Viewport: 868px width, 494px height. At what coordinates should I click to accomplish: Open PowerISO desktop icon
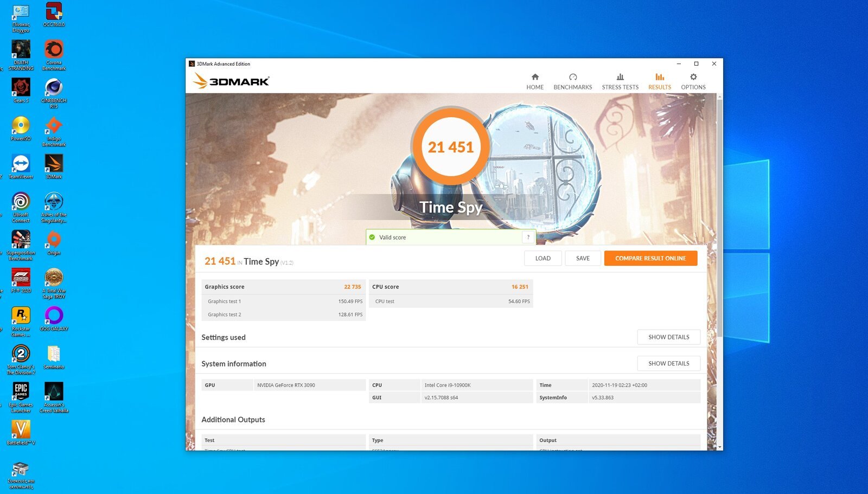(x=21, y=128)
